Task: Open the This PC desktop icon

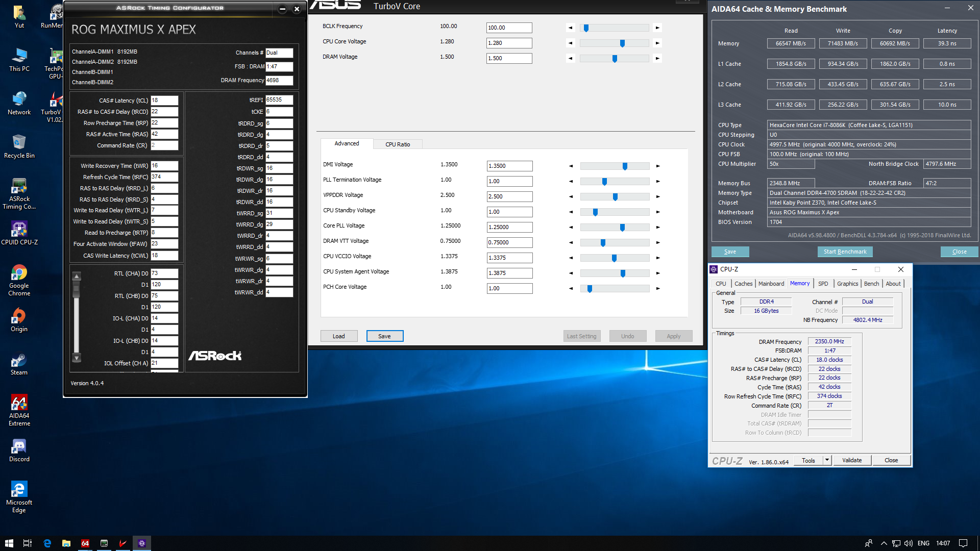Action: pos(19,60)
